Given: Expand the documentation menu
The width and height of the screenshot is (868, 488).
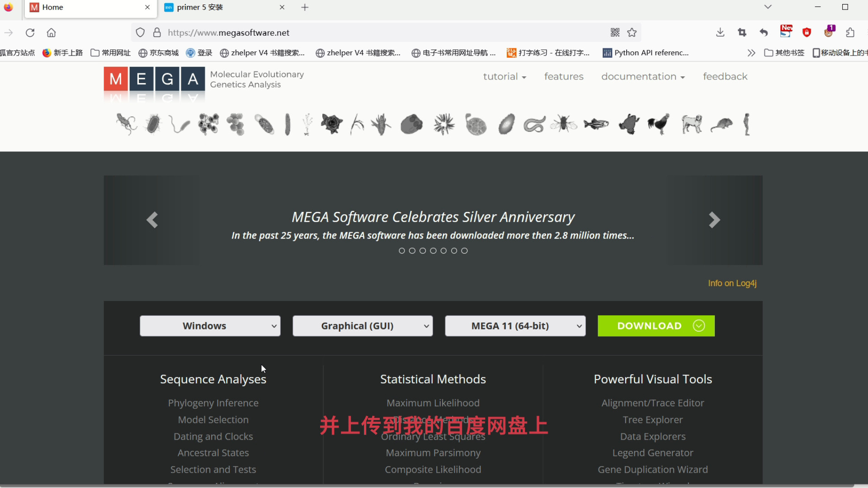Looking at the screenshot, I should click(x=643, y=77).
